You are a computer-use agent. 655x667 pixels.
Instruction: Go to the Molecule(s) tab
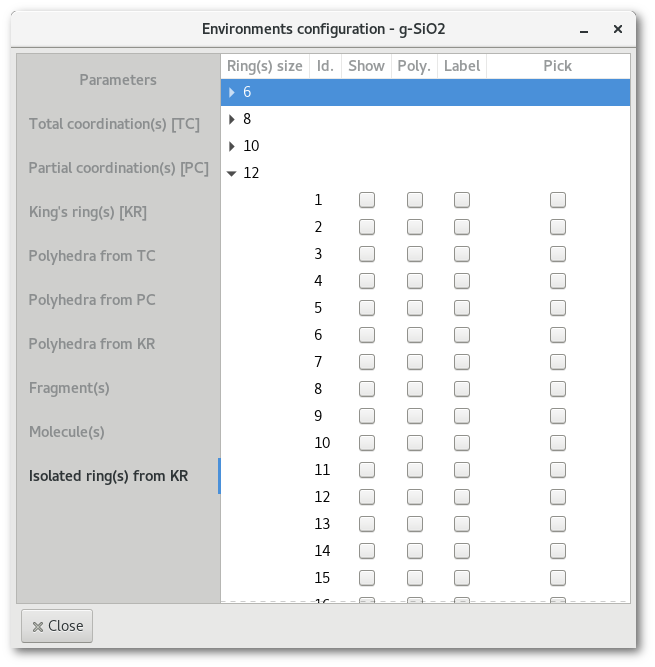[67, 432]
